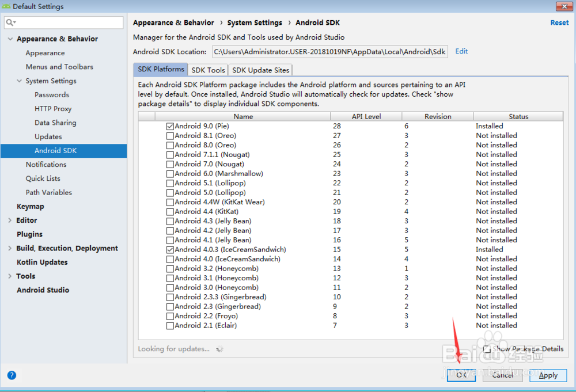
Task: Check Android 2.3.3 (Gingerbread) checkbox
Action: (x=170, y=297)
